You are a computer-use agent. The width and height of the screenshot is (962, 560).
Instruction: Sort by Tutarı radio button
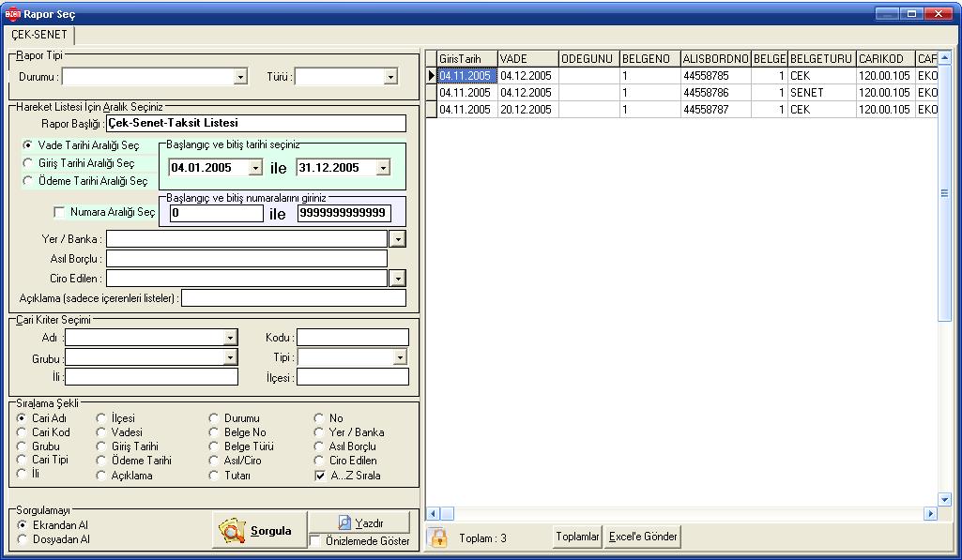[213, 476]
